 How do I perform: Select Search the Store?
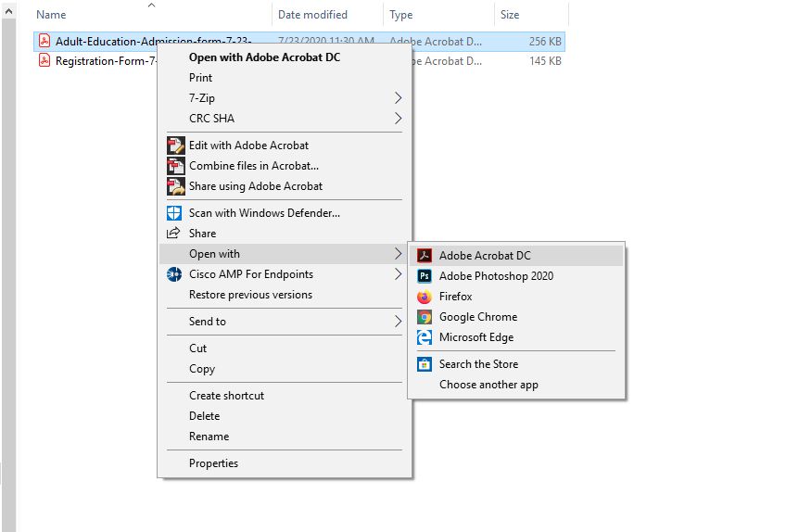[x=516, y=364]
